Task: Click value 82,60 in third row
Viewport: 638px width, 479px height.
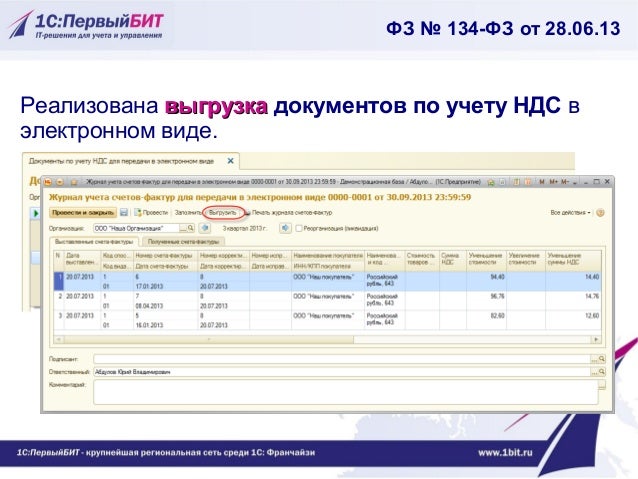Action: (497, 315)
